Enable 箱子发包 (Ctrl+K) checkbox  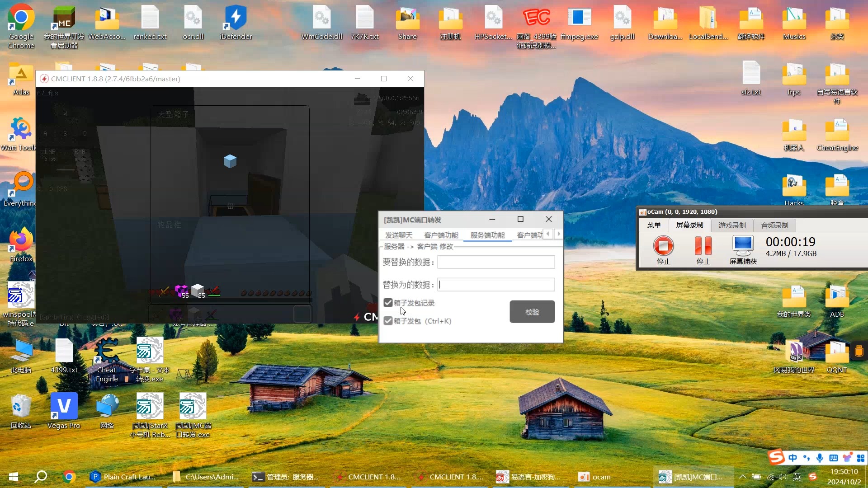click(388, 320)
